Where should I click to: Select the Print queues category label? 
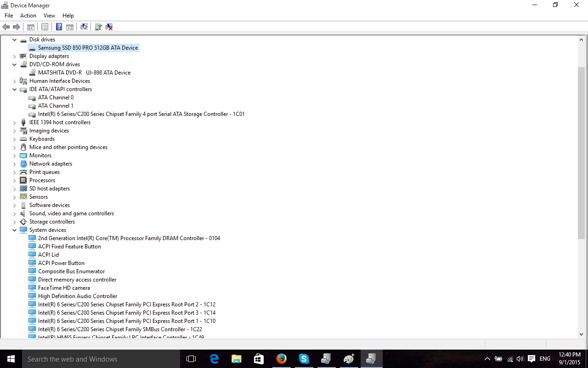click(45, 172)
